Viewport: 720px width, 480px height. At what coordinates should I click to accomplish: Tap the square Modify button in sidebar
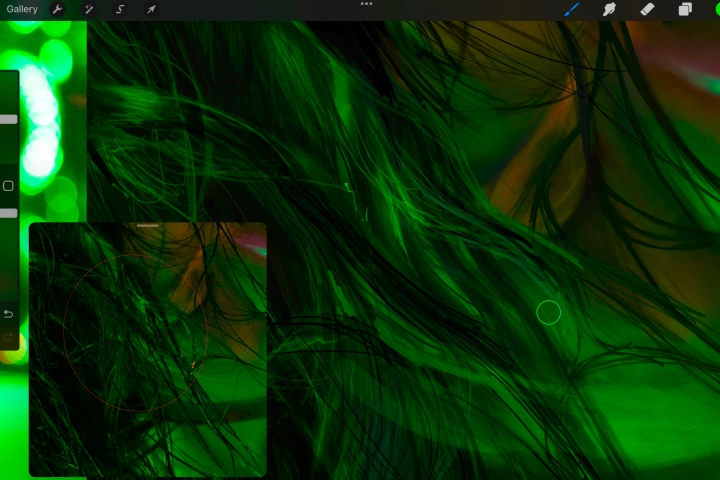tap(8, 186)
